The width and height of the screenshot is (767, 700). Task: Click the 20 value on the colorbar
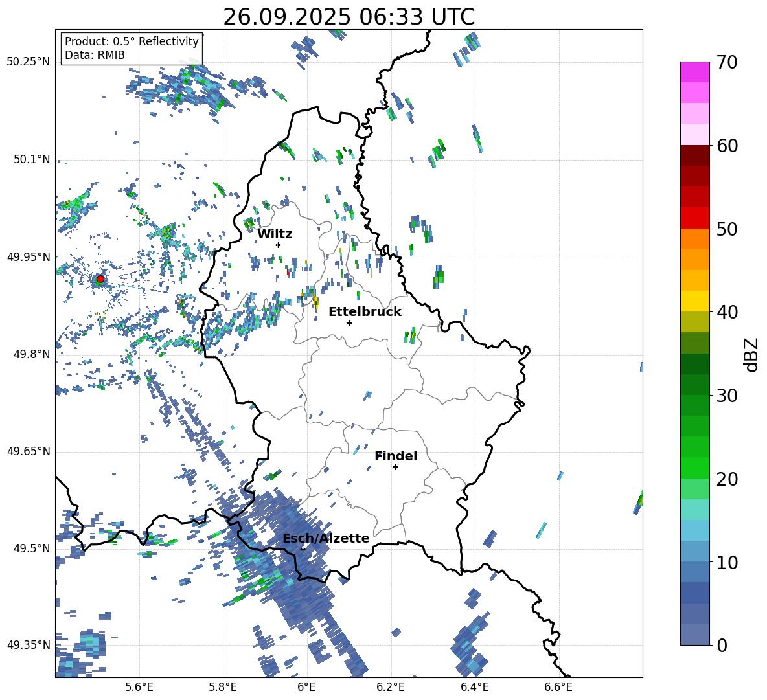[x=727, y=479]
